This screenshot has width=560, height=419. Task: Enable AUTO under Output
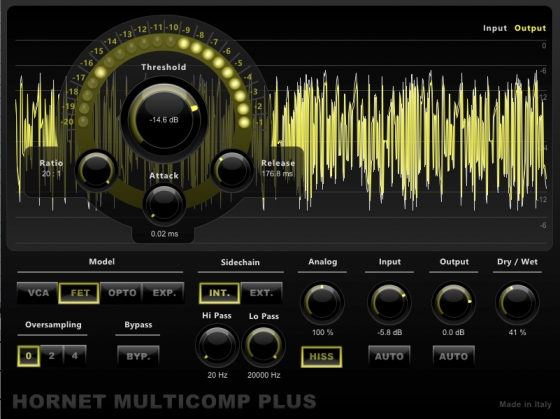coord(454,356)
